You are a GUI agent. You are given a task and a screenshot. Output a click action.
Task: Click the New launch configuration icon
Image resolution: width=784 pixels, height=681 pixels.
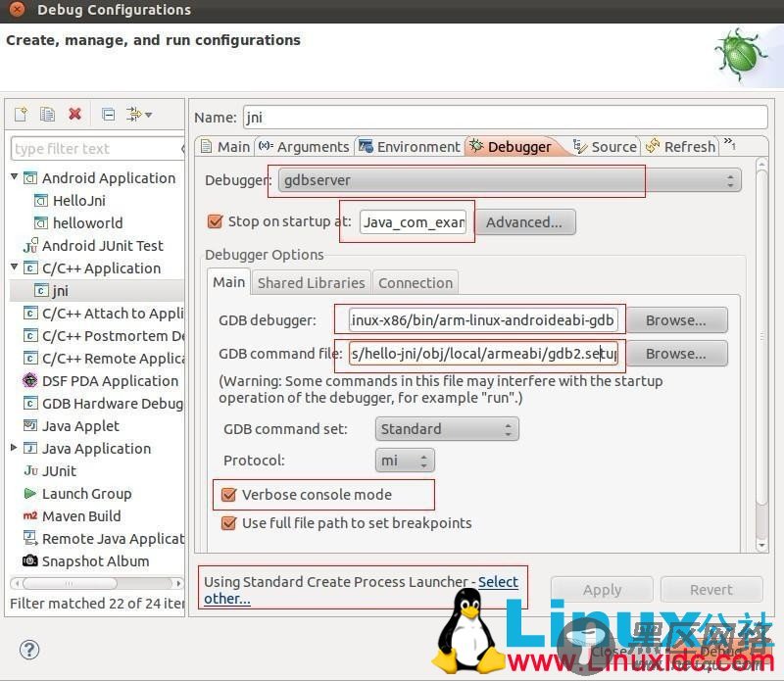(21, 115)
